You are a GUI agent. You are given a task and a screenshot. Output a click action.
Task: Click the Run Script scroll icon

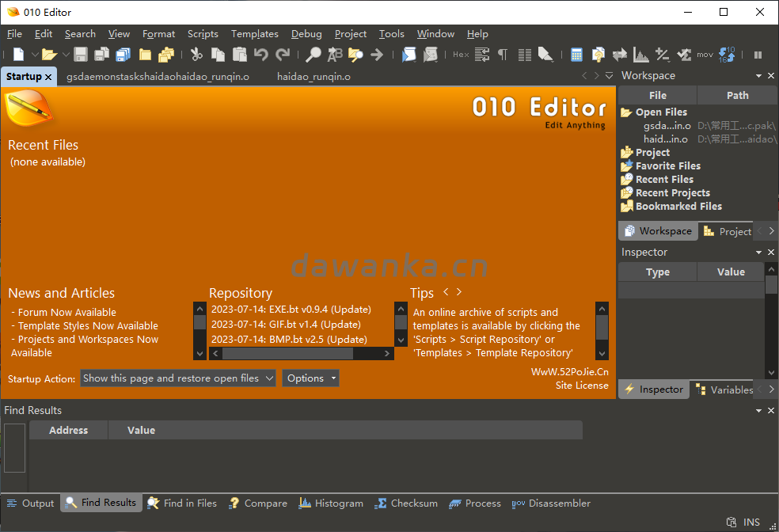click(408, 54)
